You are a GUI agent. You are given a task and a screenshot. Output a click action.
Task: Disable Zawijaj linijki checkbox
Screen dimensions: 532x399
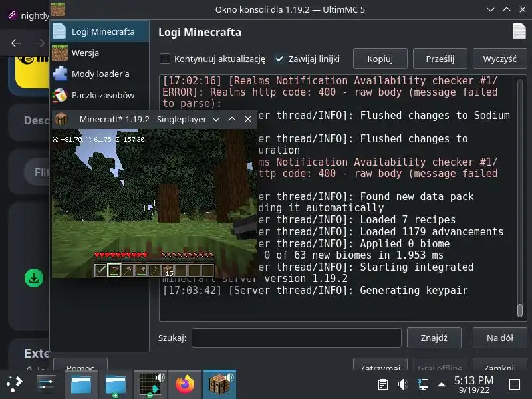click(279, 59)
